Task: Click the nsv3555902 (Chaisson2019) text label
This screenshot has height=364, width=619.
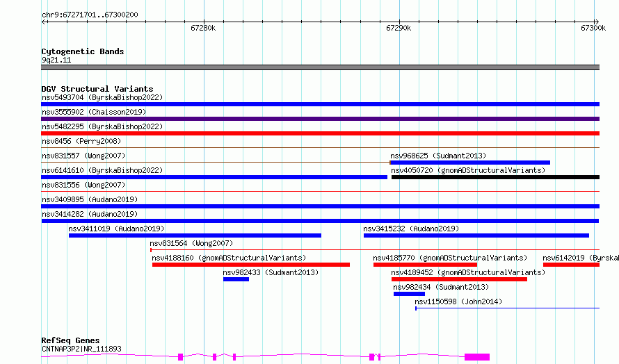Action: pos(94,112)
